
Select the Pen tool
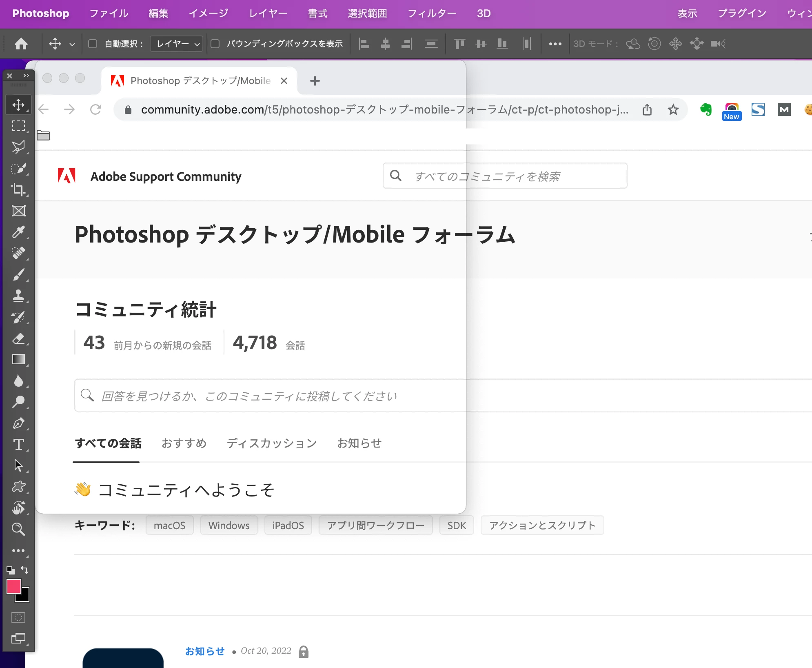click(18, 423)
